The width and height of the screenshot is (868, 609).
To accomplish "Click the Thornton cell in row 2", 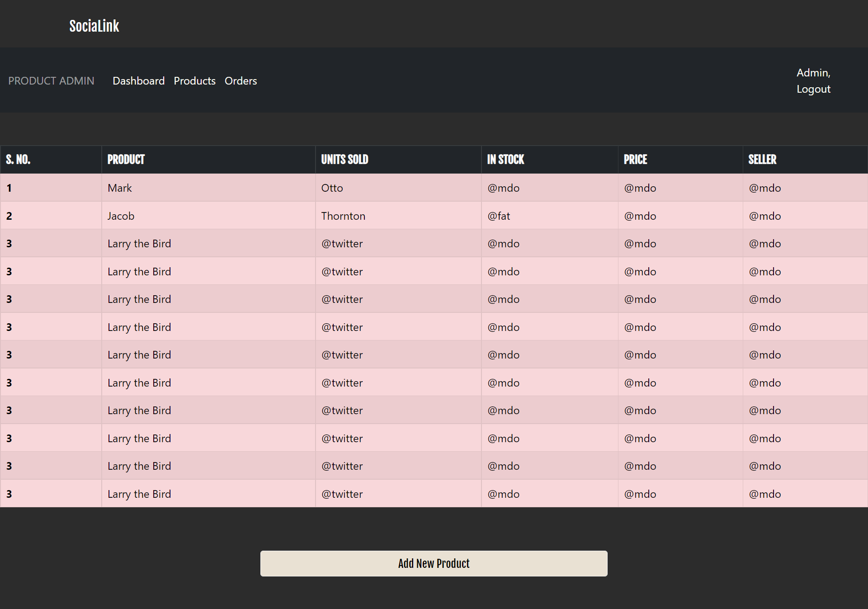I will [343, 216].
